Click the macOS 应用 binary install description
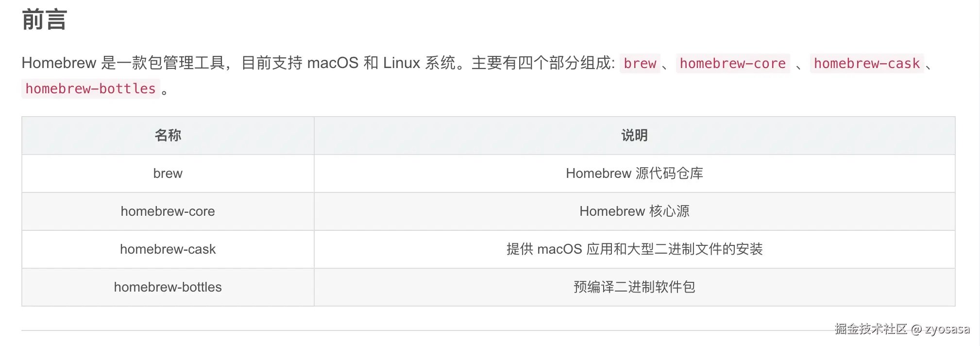This screenshot has height=346, width=980. pyautogui.click(x=634, y=249)
